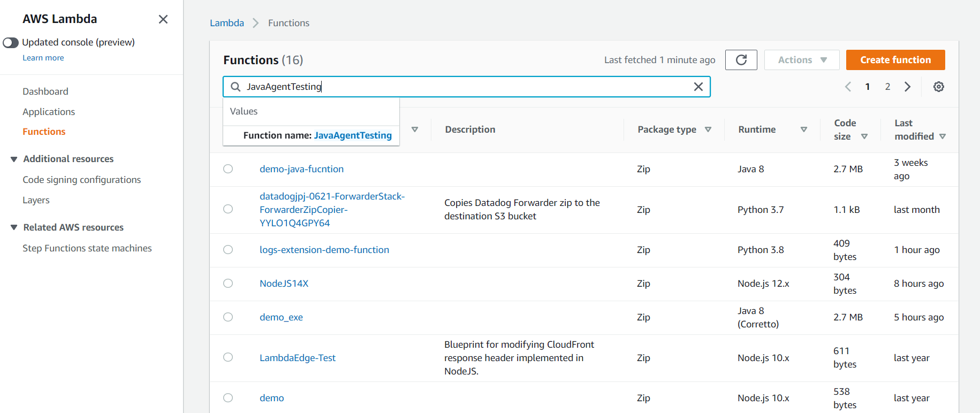Go to next page arrow

point(907,87)
